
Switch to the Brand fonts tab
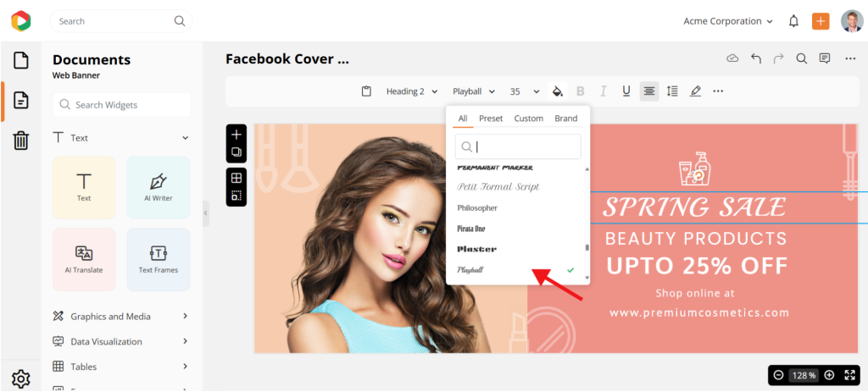pyautogui.click(x=565, y=119)
